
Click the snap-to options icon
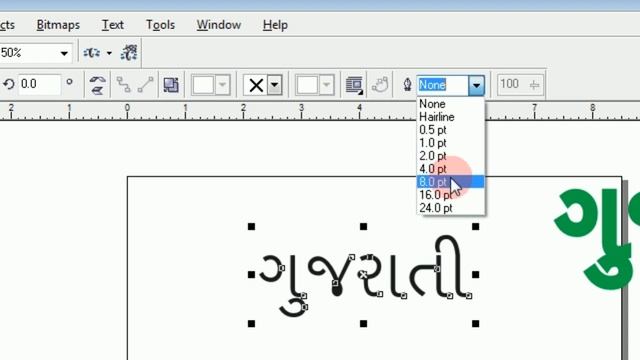coord(92,53)
